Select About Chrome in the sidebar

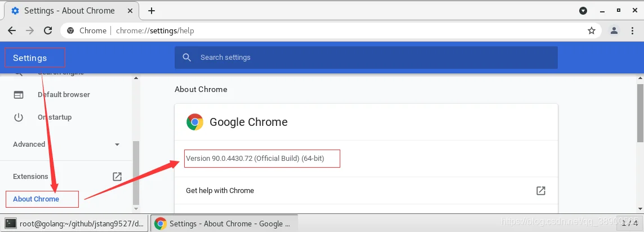pyautogui.click(x=36, y=199)
